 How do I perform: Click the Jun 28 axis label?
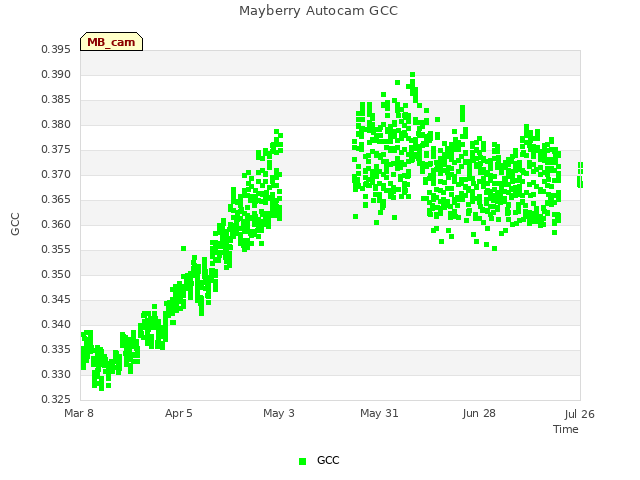479,413
